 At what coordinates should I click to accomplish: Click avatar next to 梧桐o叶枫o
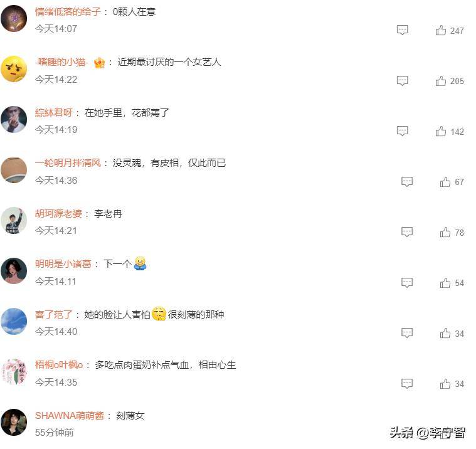pos(14,372)
